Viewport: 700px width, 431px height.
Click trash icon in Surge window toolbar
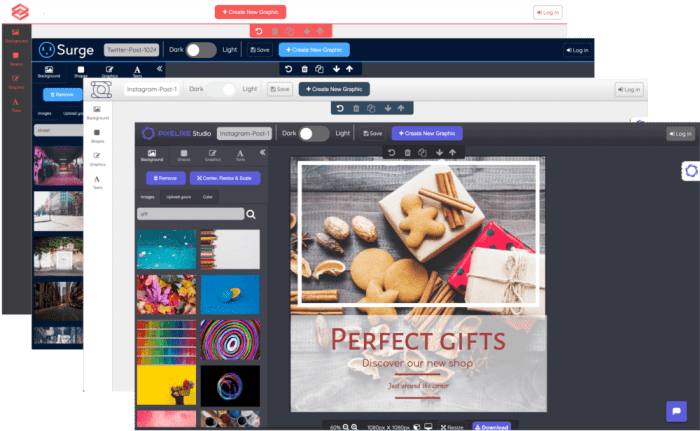click(304, 69)
